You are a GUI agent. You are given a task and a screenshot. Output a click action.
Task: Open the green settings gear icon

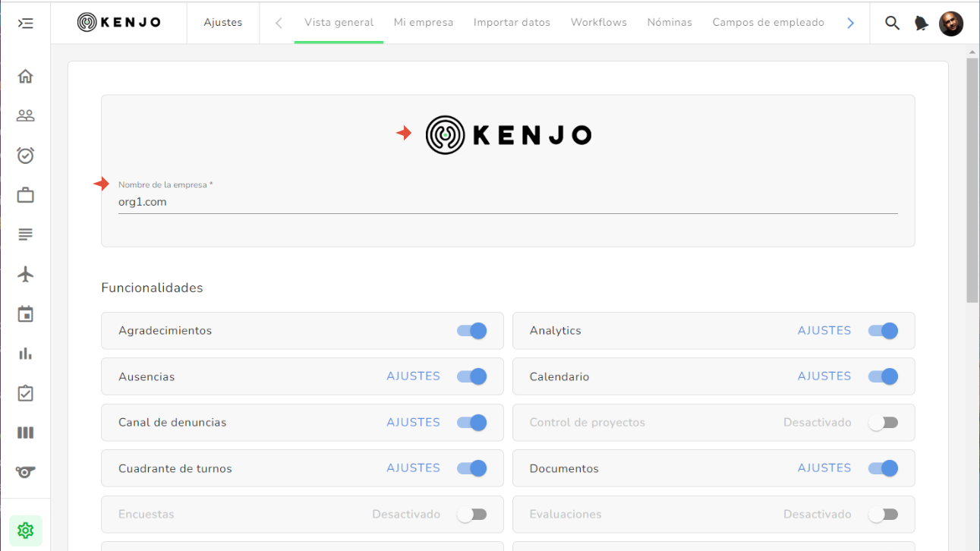(x=25, y=531)
